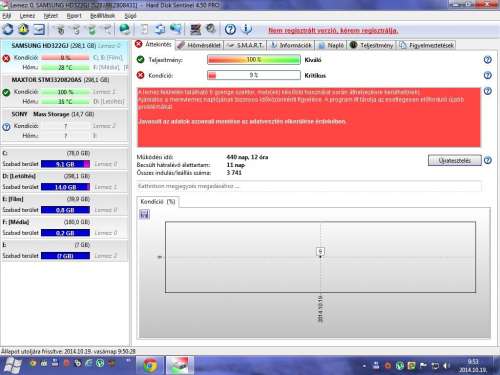Select the C: partition entry
This screenshot has width=500, height=375.
click(64, 159)
